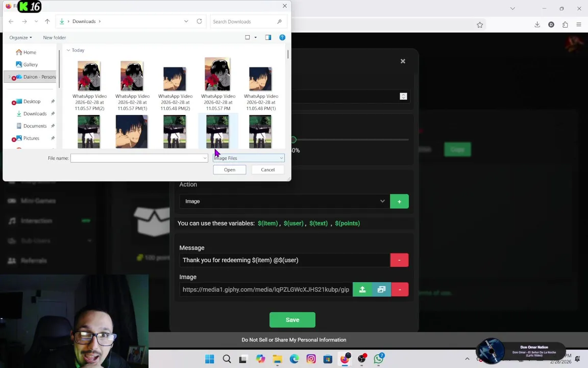The height and width of the screenshot is (368, 588).
Task: Close the file dialog window
Action: (x=285, y=6)
